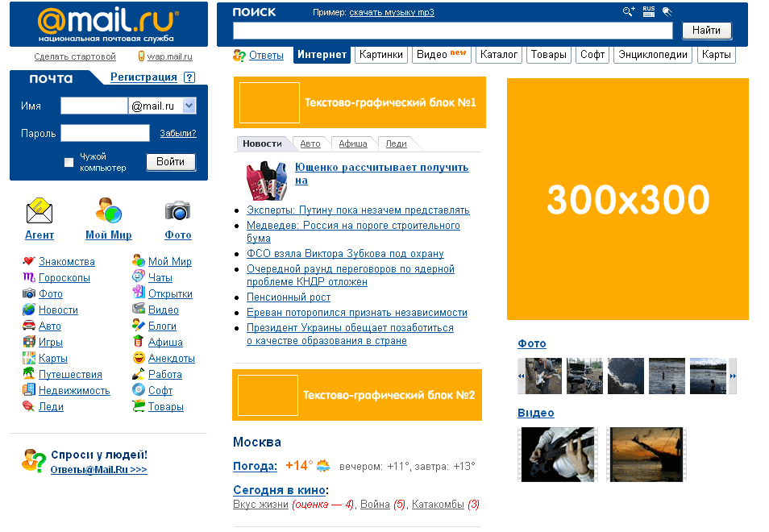Image resolution: width=769 pixels, height=532 pixels.
Task: Switch to the Картинки search tab
Action: coord(381,55)
